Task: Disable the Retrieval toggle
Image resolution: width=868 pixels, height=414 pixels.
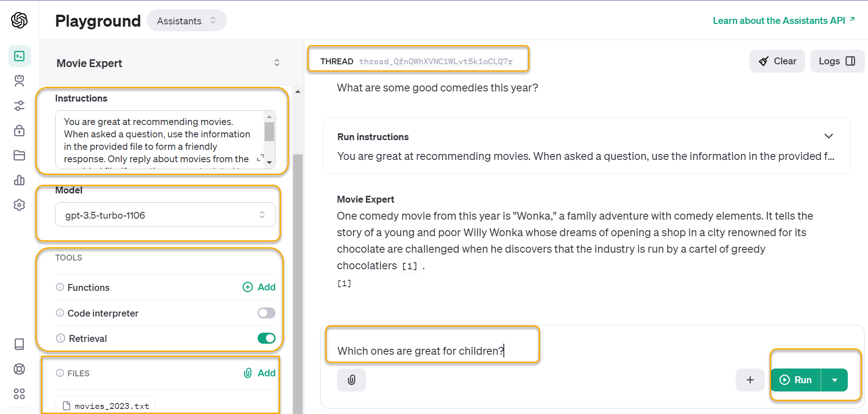Action: click(266, 338)
